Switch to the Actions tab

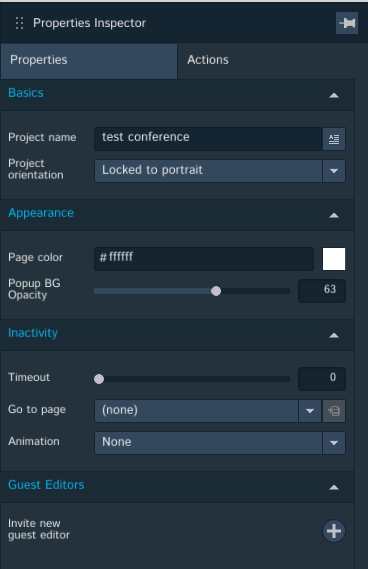(x=208, y=60)
